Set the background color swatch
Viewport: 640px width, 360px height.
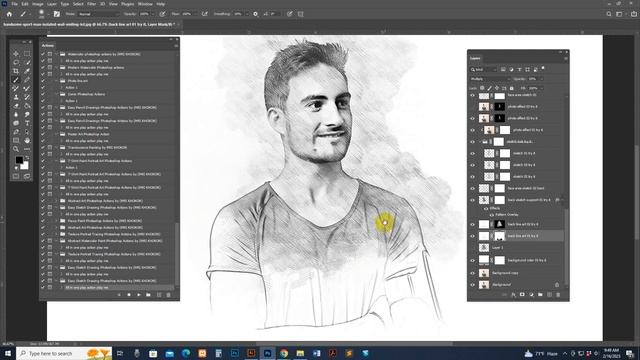pos(25,166)
